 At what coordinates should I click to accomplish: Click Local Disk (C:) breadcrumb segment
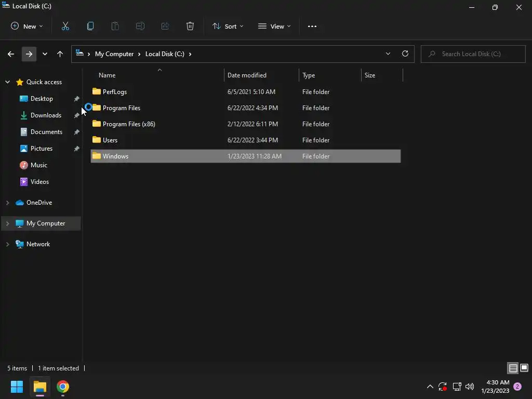click(165, 54)
